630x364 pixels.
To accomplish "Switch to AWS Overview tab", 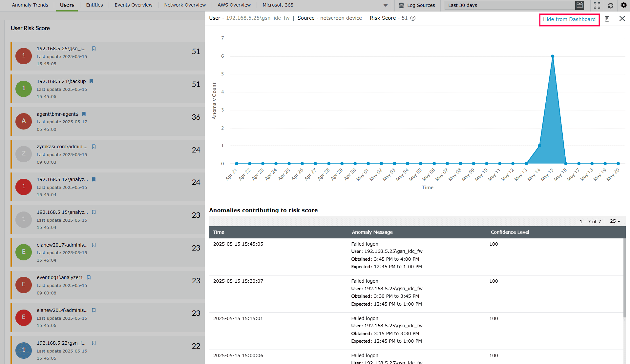I will tap(234, 5).
